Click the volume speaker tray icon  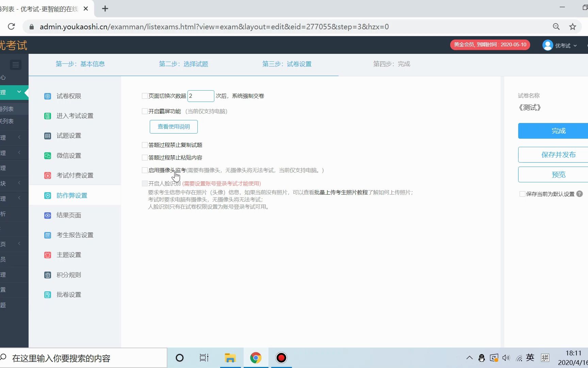[506, 358]
